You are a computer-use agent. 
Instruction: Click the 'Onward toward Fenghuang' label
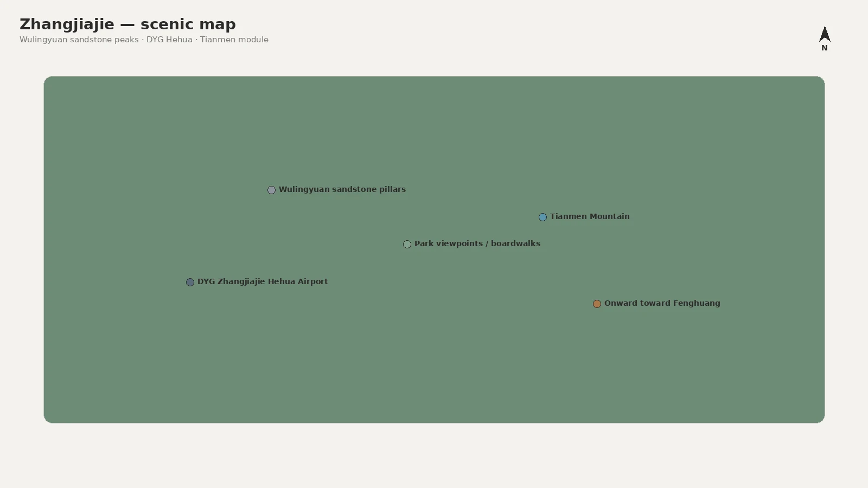[662, 303]
